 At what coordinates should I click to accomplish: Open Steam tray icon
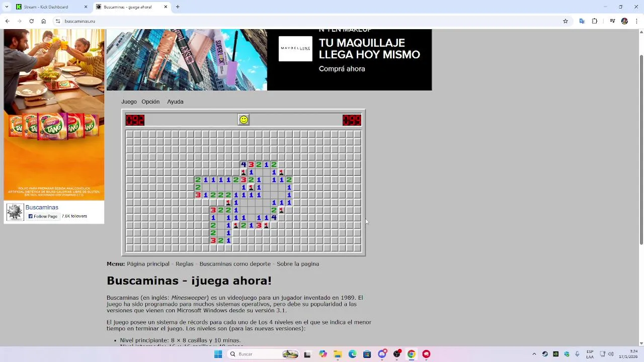click(545, 354)
